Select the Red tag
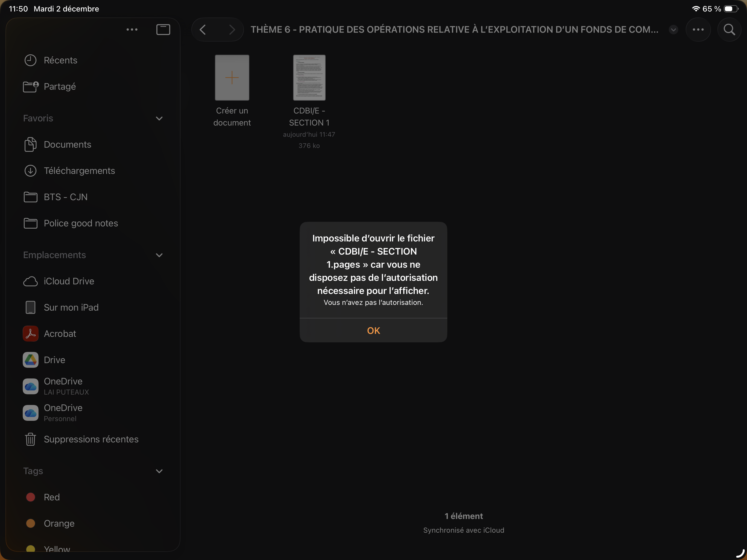Screen dimensions: 747x560 [x=52, y=497]
